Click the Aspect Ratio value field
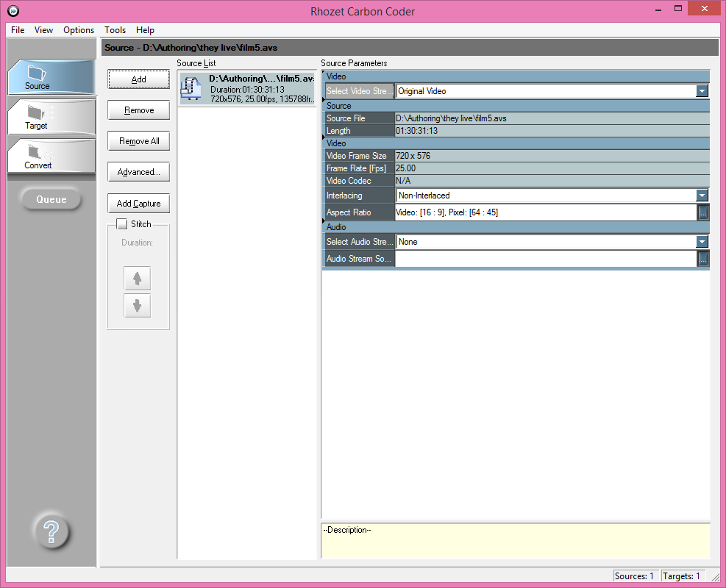 [x=546, y=212]
